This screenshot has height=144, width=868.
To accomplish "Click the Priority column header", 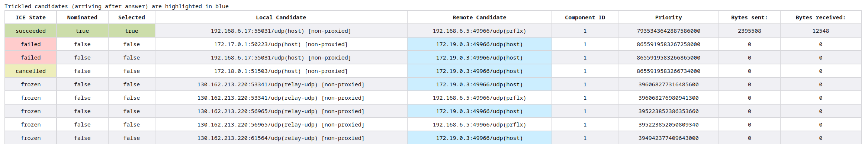I will [x=668, y=17].
